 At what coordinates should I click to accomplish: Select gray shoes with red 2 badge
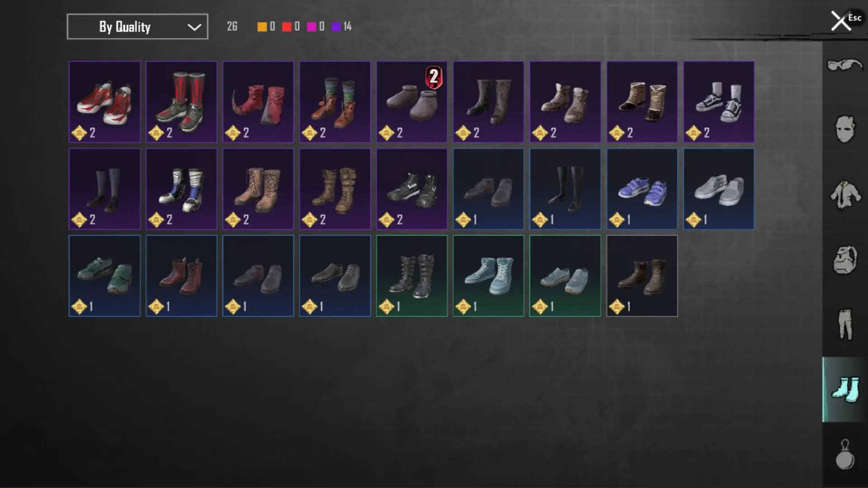tap(412, 102)
